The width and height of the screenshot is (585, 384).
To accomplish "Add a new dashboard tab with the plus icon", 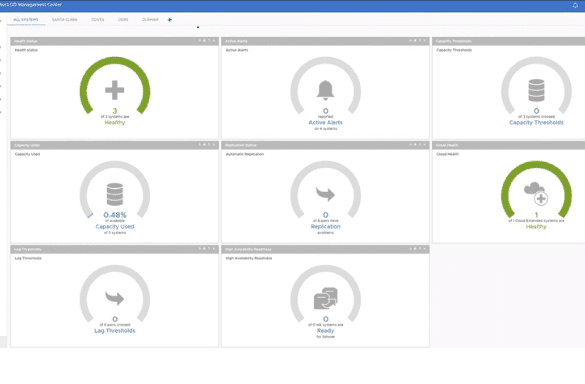I will pyautogui.click(x=170, y=20).
